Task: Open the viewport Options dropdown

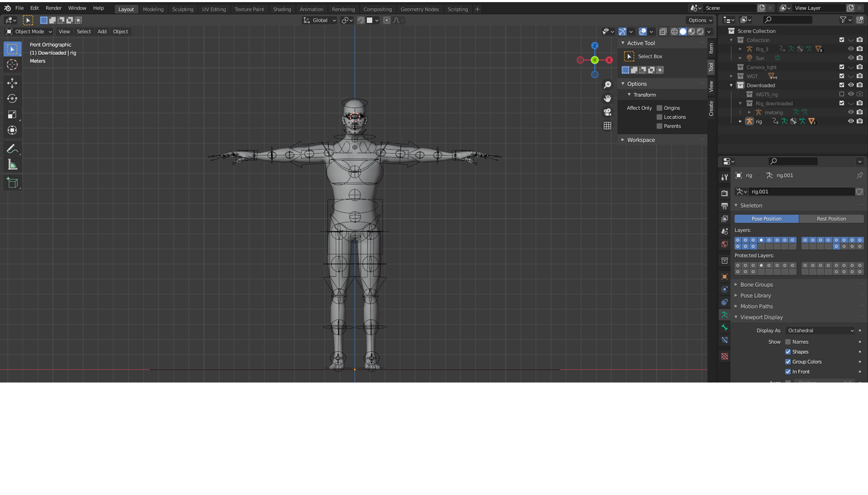Action: point(700,20)
